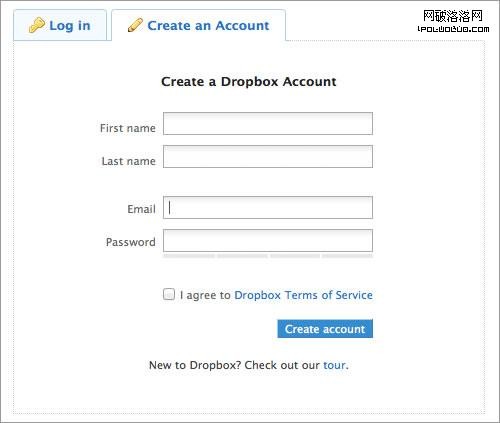
Task: Select the Create an Account tab label
Action: click(208, 26)
